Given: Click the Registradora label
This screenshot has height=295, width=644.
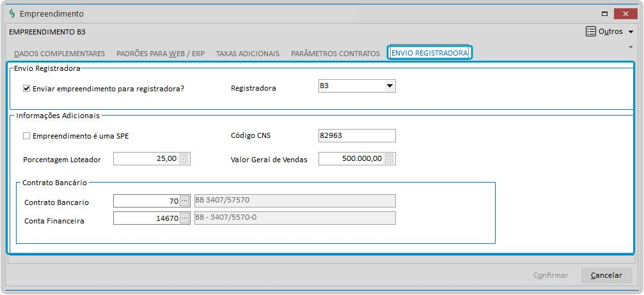Looking at the screenshot, I should pyautogui.click(x=253, y=88).
